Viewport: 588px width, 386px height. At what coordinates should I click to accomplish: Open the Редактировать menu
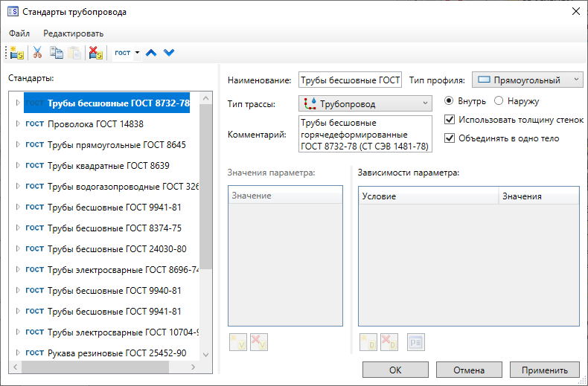click(x=73, y=33)
